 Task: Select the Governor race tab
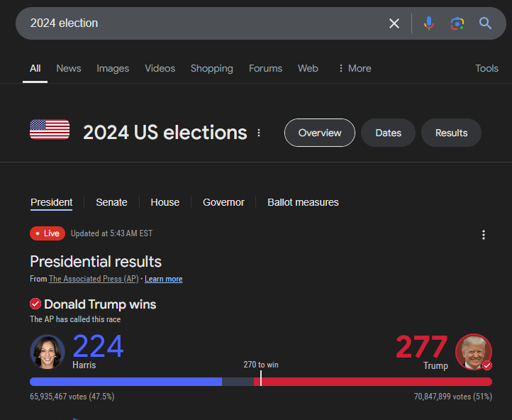click(223, 202)
